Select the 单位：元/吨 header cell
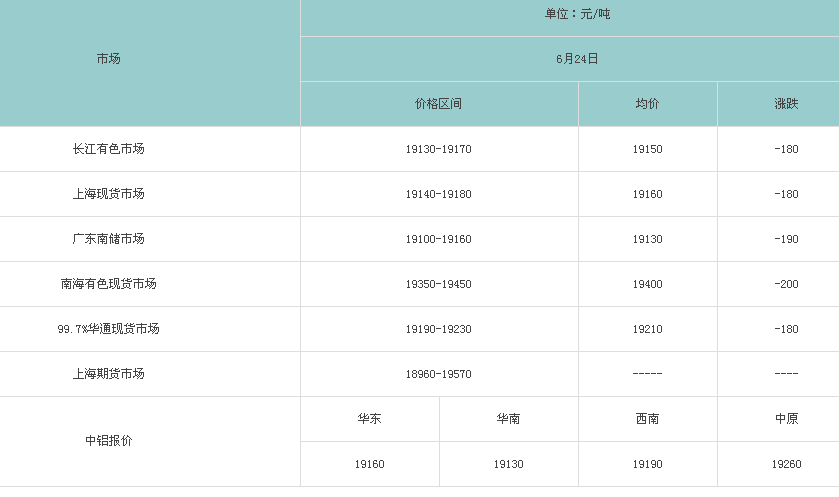 (x=577, y=14)
